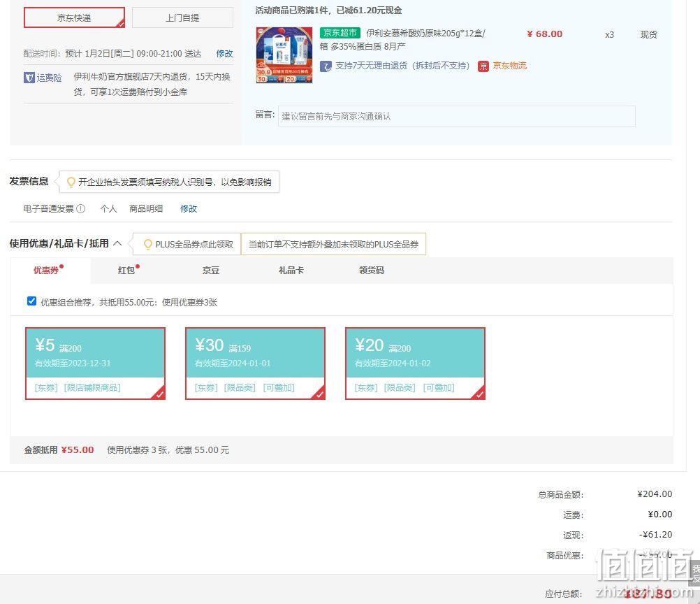Viewport: 700px width, 604px height.
Task: Click the x3 quantity text
Action: click(609, 35)
